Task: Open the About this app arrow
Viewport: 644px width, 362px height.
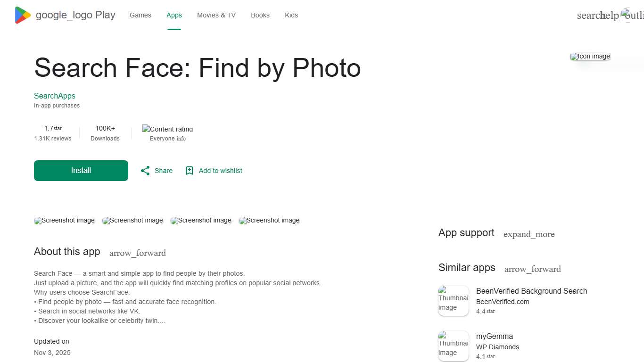Action: [137, 253]
